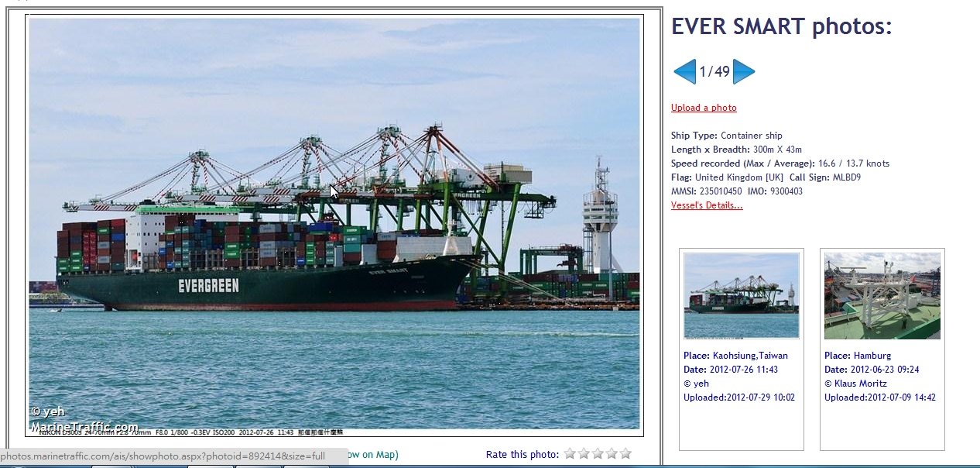The height and width of the screenshot is (468, 980).
Task: Select 'Place: Kaohsiung,Taiwan' caption
Action: [x=735, y=356]
